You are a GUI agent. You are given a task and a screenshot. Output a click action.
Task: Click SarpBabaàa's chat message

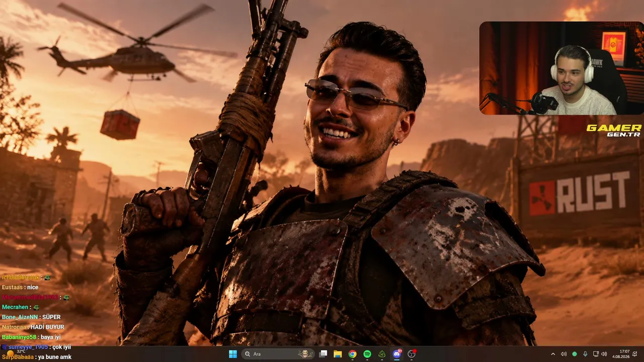point(37,357)
